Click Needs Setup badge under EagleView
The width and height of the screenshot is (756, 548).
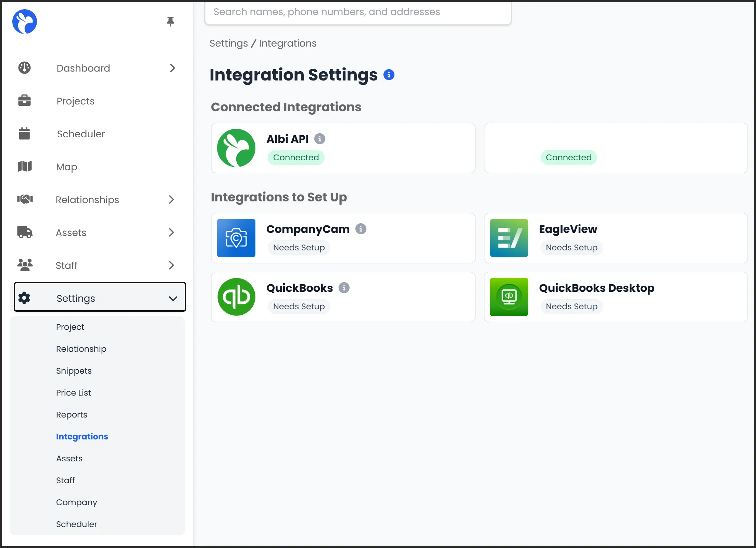click(571, 247)
